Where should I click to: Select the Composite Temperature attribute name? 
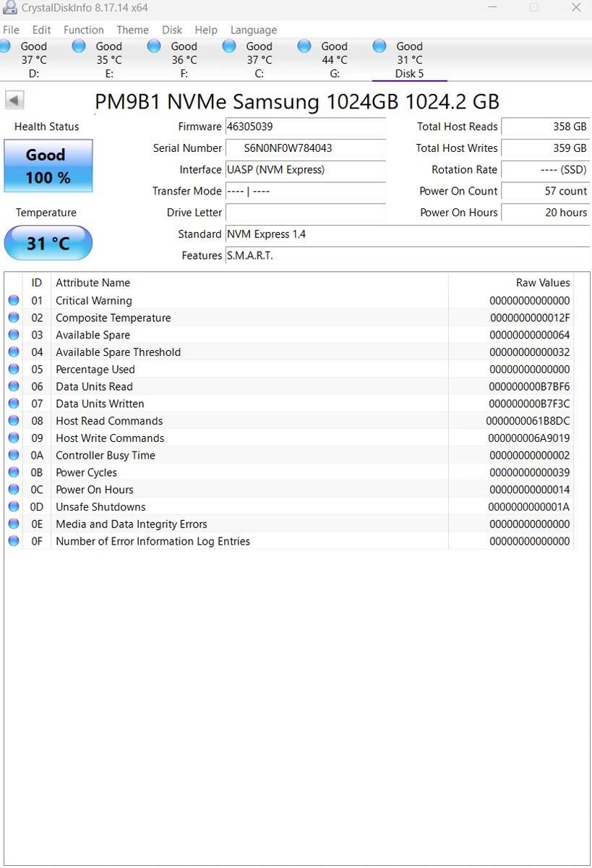point(113,318)
